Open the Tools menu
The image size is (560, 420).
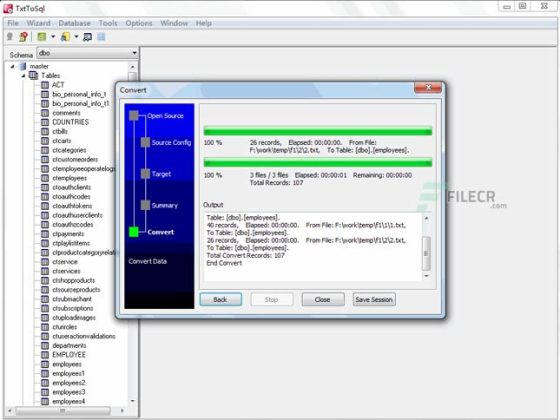108,23
